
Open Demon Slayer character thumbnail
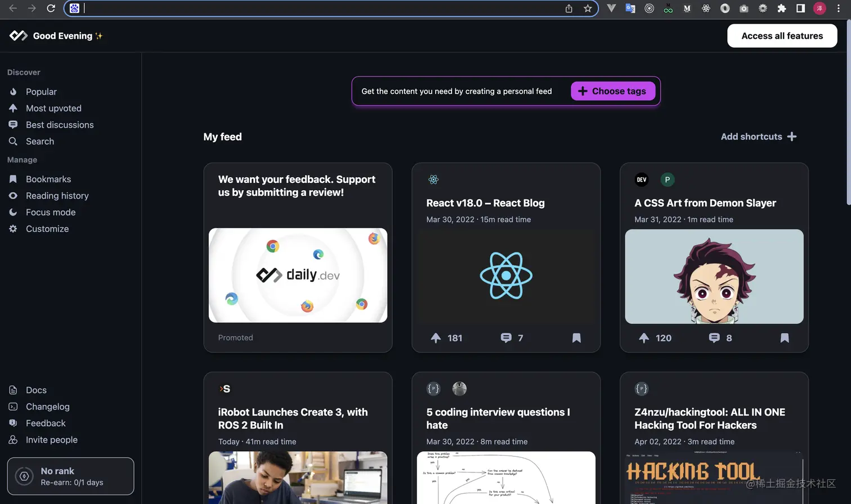pyautogui.click(x=714, y=276)
